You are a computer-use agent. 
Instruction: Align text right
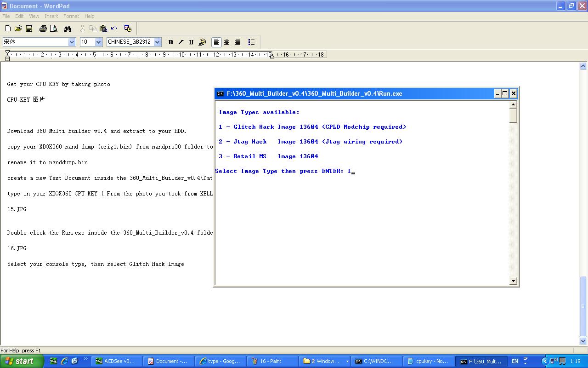click(x=237, y=42)
